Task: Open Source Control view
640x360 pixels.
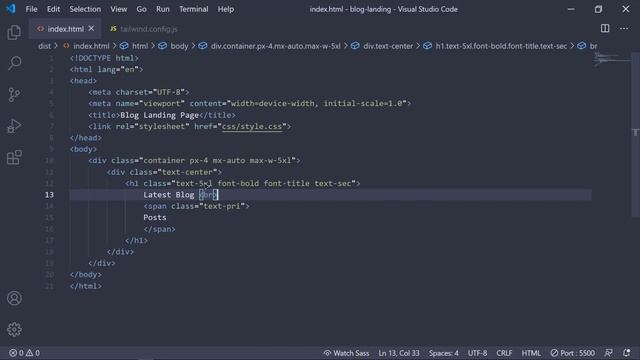Action: pyautogui.click(x=14, y=95)
